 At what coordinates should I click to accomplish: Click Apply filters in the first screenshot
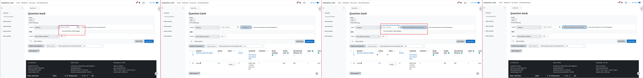149,41
